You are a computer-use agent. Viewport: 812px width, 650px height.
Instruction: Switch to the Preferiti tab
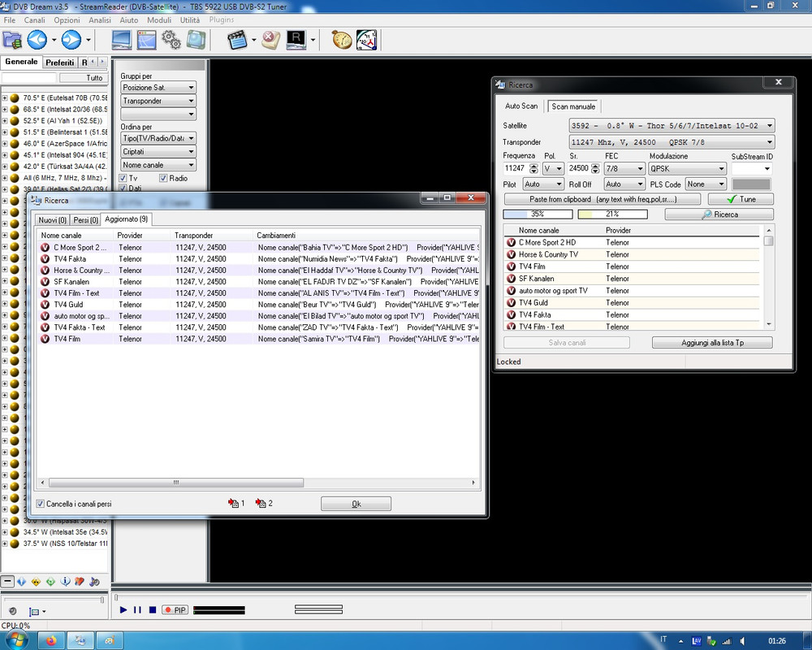pos(59,63)
